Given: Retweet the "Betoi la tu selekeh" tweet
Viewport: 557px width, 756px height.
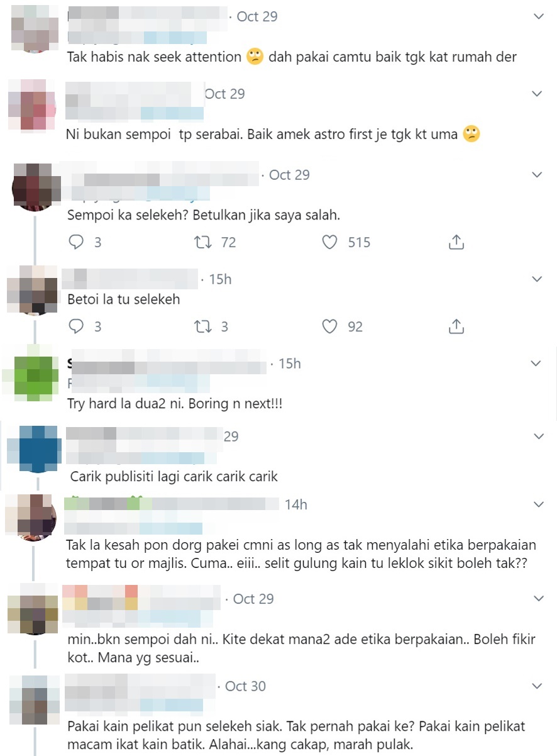Looking at the screenshot, I should click(x=202, y=326).
